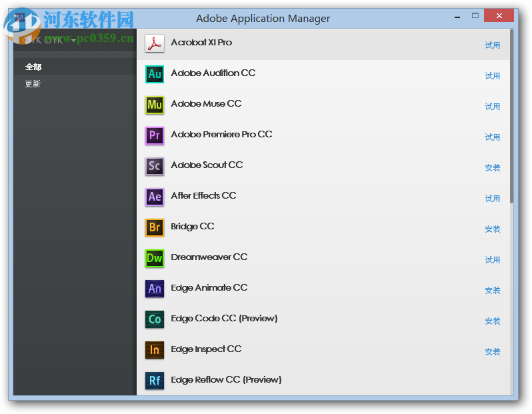532x414 pixels.
Task: Select the Edge Inspect CC icon
Action: coord(155,350)
